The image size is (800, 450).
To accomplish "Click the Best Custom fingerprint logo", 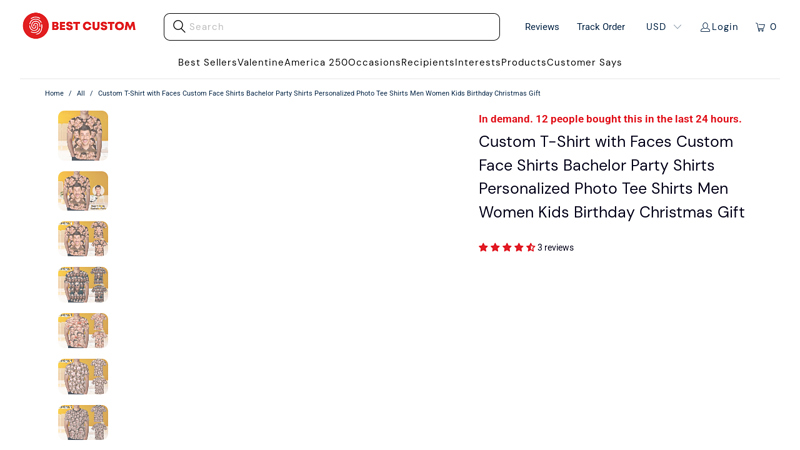I will [36, 26].
